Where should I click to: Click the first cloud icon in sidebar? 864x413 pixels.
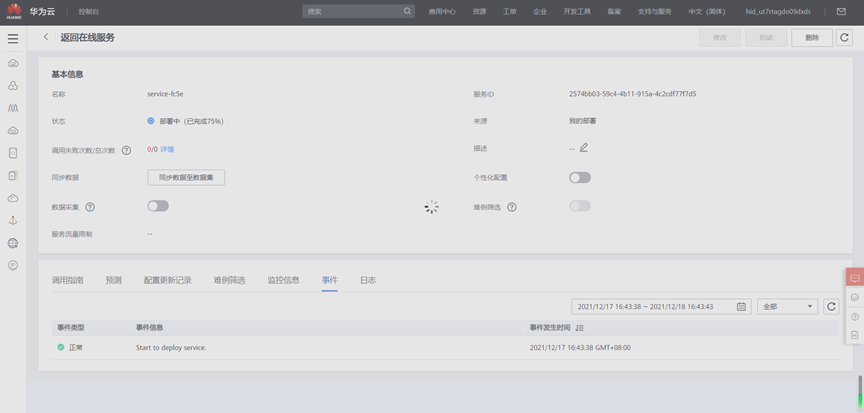pos(13,63)
